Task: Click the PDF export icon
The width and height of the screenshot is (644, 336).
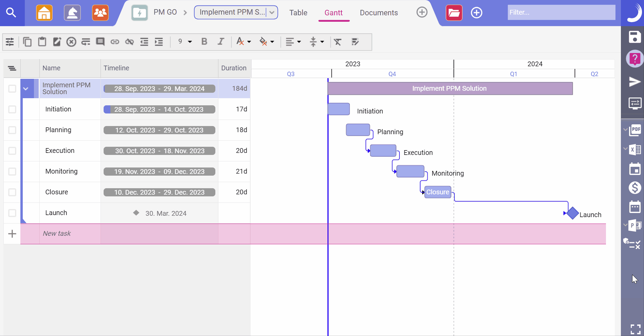Action: pyautogui.click(x=635, y=130)
